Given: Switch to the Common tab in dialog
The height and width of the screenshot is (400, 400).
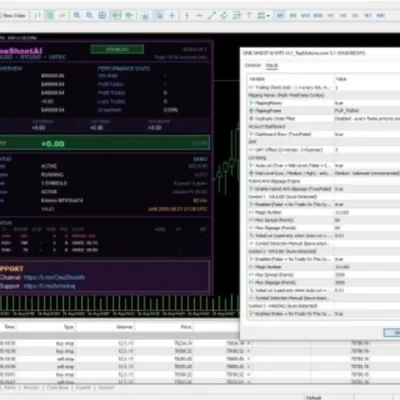Looking at the screenshot, I should point(253,65).
